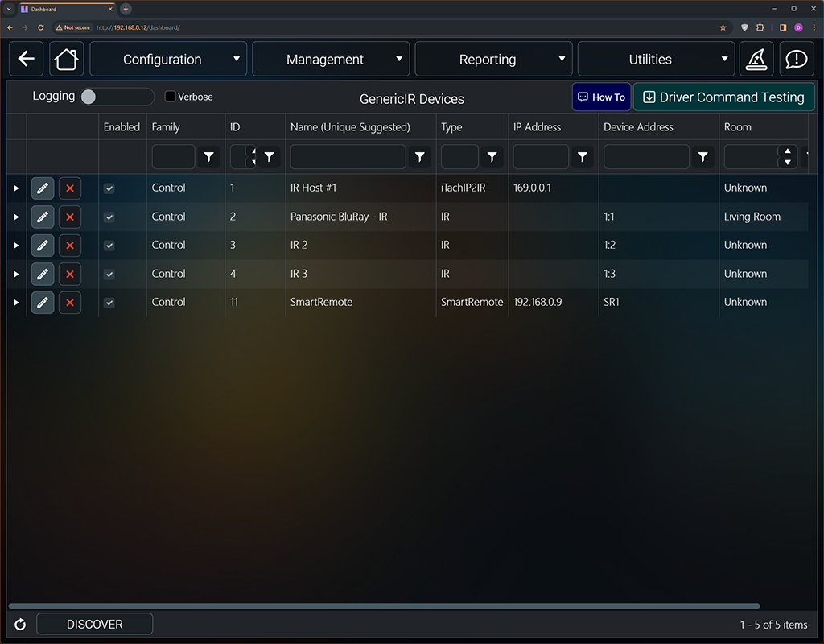Edit the IR 3 device row
Screen dimensions: 824x644
43,274
